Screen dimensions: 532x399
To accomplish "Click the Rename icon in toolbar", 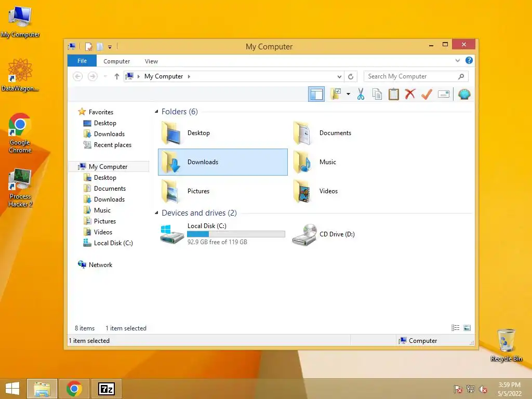I will pyautogui.click(x=444, y=94).
